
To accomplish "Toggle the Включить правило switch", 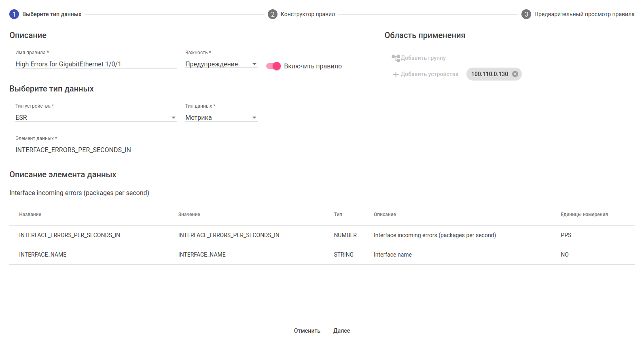I will 273,66.
